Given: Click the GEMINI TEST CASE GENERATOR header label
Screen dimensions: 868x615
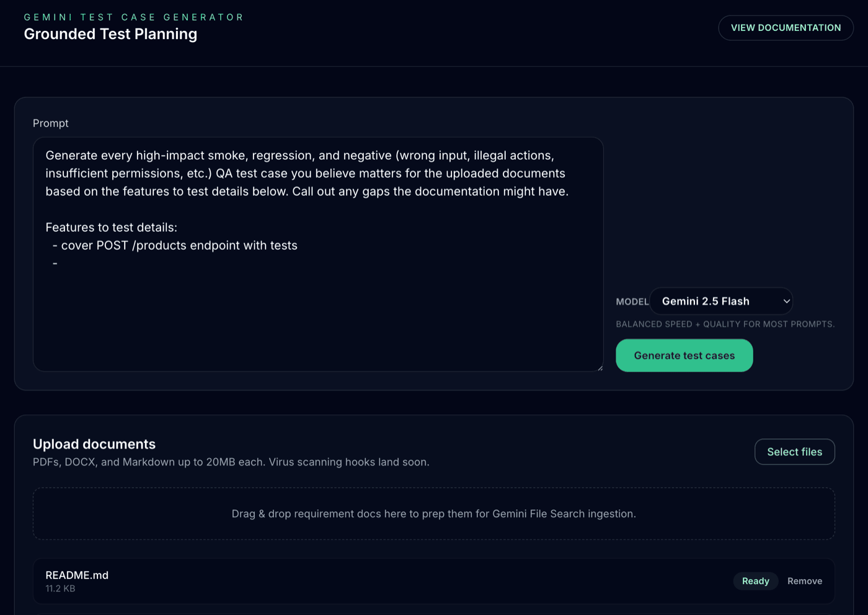Looking at the screenshot, I should click(x=133, y=17).
